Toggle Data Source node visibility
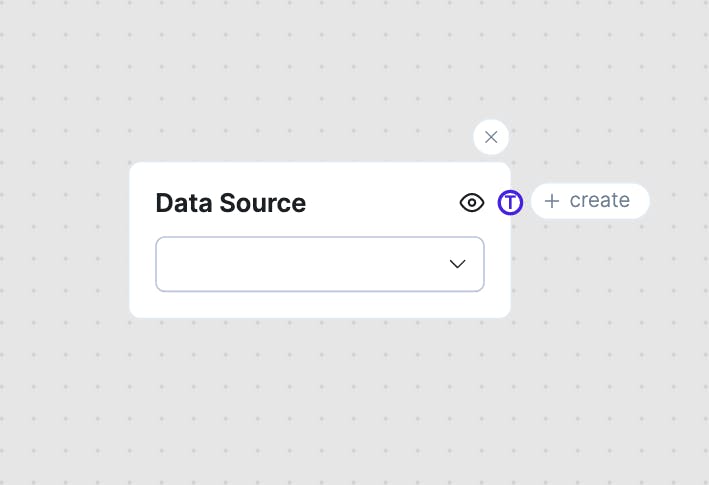The width and height of the screenshot is (709, 485). point(472,203)
